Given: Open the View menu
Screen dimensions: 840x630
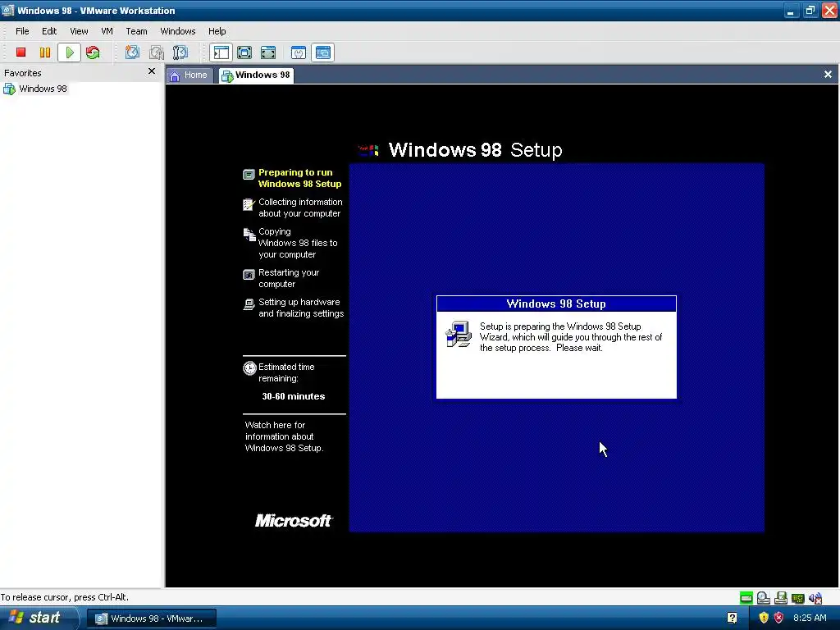Looking at the screenshot, I should coord(79,31).
